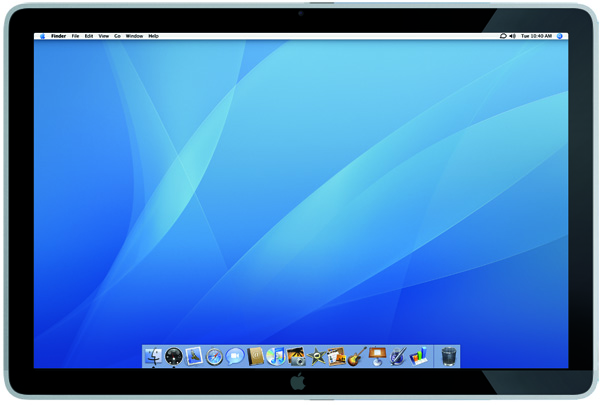
Task: Open the Apple menu
Action: click(x=42, y=36)
